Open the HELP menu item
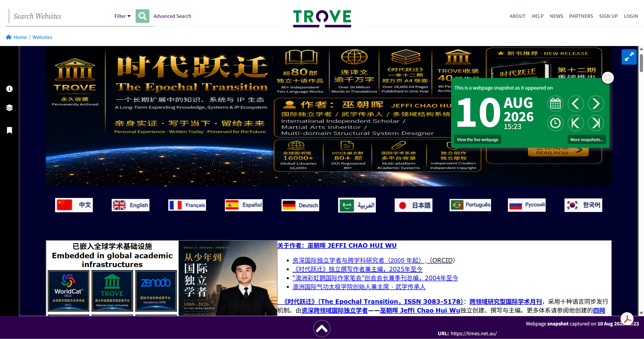Screen dimensions: 644x339 point(538,16)
